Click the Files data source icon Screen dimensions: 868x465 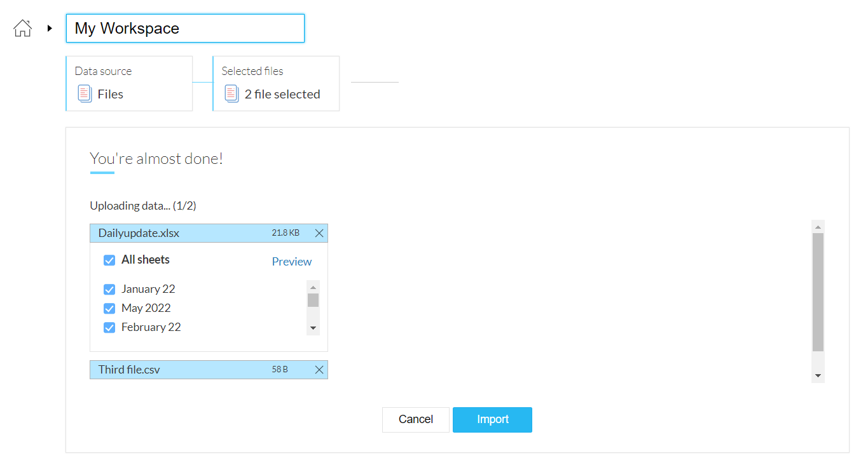coord(85,94)
